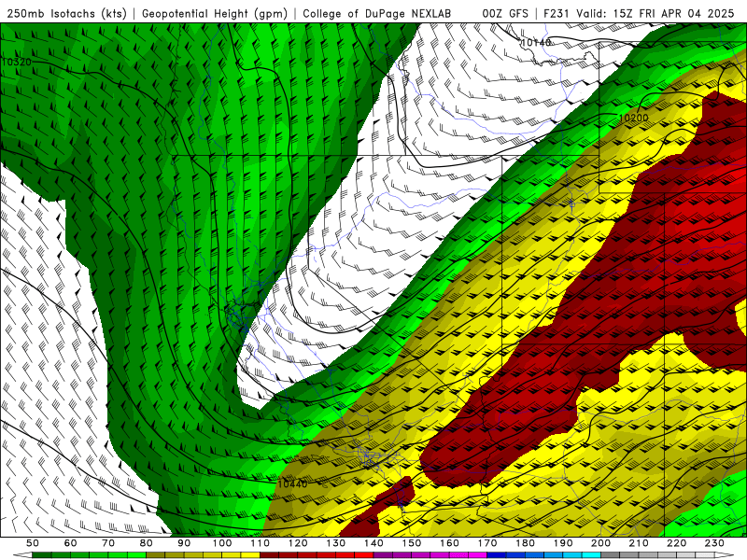Click the 130 value on the color scale
This screenshot has height=560, width=747.
336,543
